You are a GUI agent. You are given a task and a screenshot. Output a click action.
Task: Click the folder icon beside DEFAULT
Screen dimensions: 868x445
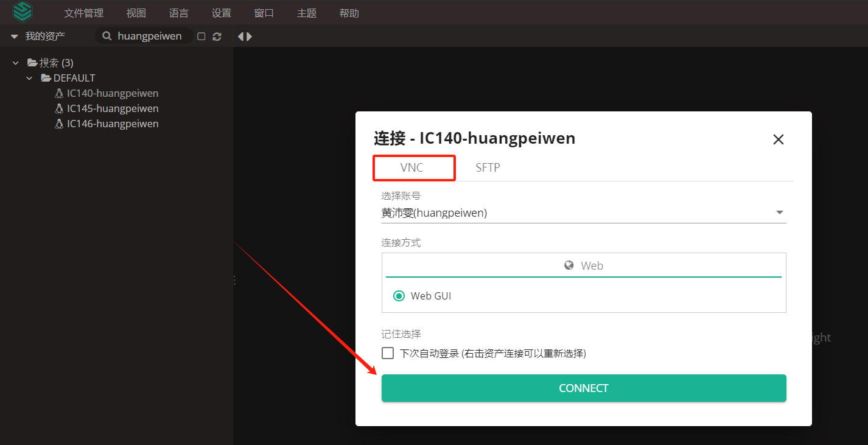[46, 78]
